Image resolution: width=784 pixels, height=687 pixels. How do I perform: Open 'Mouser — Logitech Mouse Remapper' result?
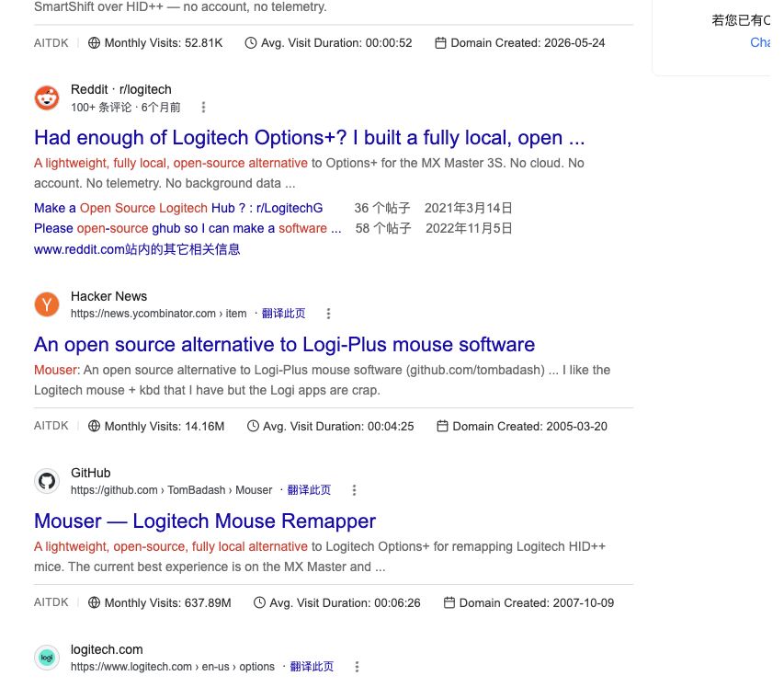(x=204, y=521)
